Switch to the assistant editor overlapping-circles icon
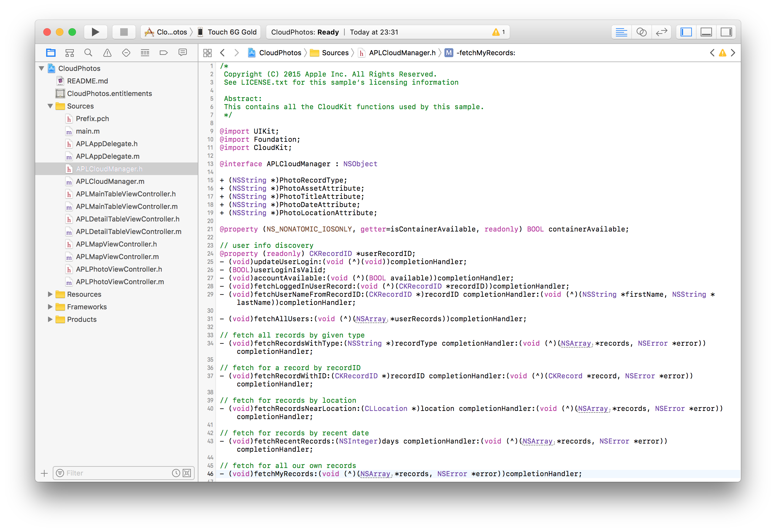Screen dimensions: 776x532 [641, 32]
